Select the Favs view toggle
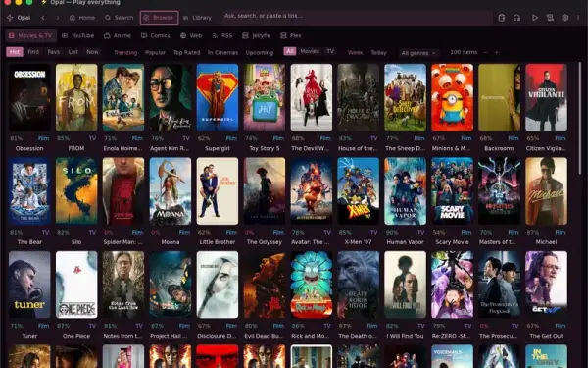 54,52
